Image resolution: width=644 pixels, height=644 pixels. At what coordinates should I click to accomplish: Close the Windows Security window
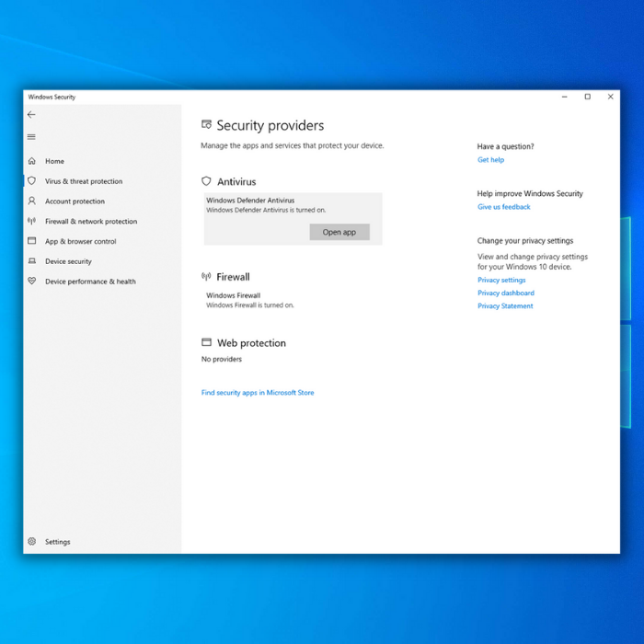[x=610, y=97]
